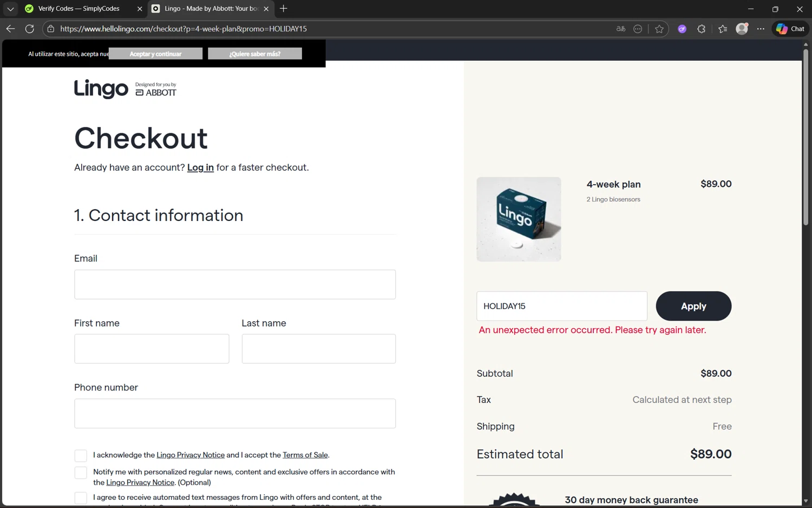Viewport: 812px width, 508px height.
Task: Click the Lingo logo
Action: pyautogui.click(x=101, y=88)
